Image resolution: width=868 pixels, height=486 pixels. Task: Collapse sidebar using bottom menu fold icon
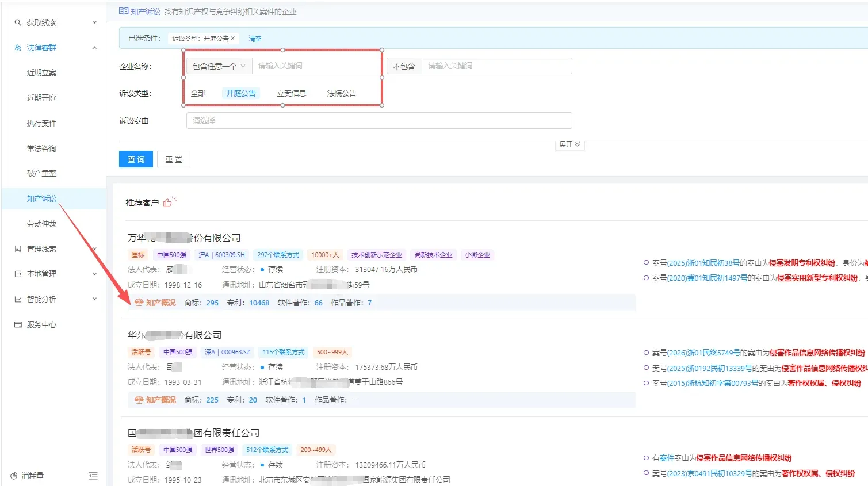[93, 476]
